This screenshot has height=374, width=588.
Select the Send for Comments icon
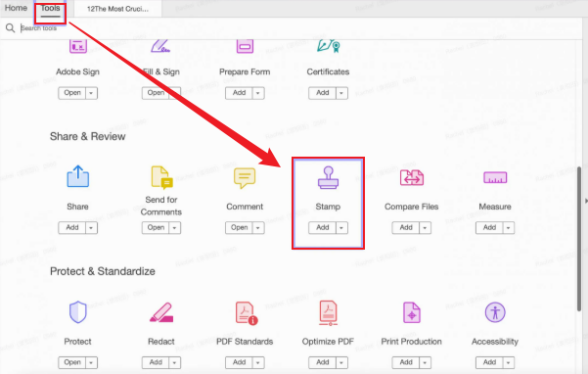click(x=161, y=177)
